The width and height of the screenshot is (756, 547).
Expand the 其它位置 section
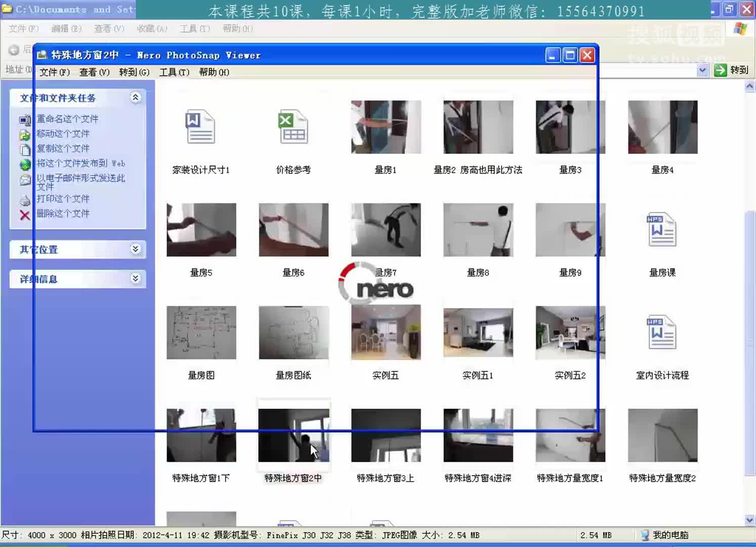135,249
